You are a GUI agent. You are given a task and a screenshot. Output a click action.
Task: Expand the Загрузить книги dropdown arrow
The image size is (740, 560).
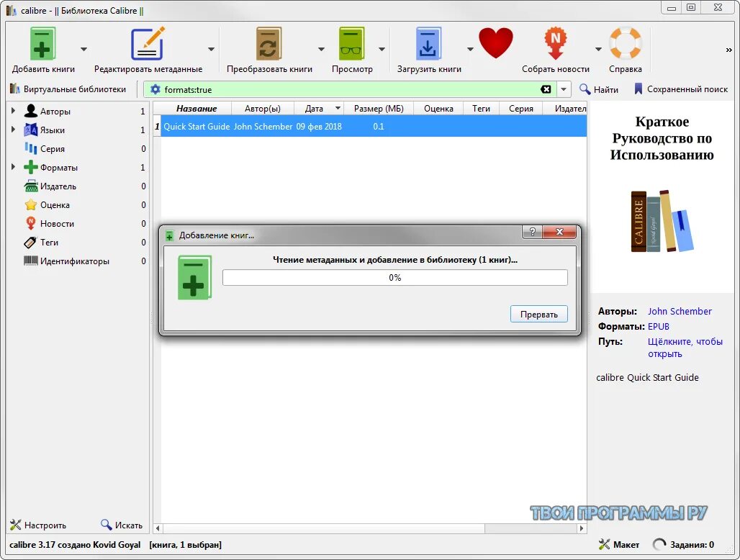pos(470,49)
